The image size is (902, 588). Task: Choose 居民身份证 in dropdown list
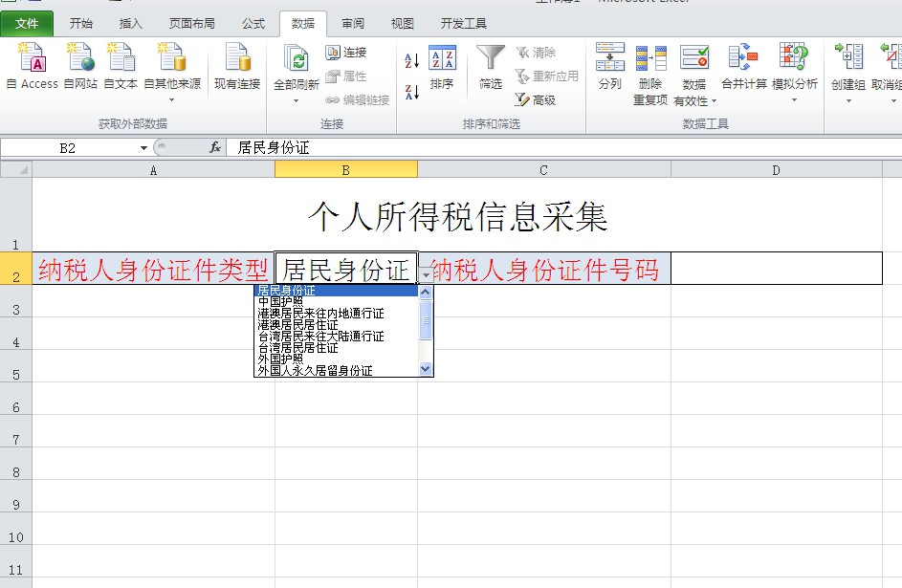tap(336, 291)
